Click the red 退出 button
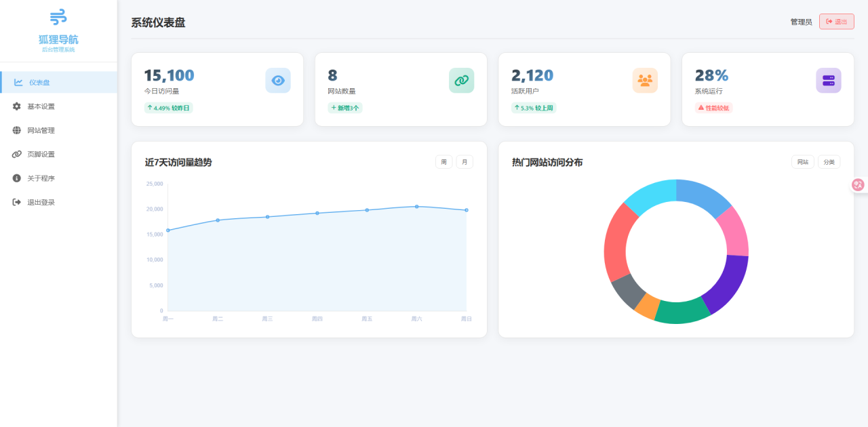 pyautogui.click(x=836, y=21)
